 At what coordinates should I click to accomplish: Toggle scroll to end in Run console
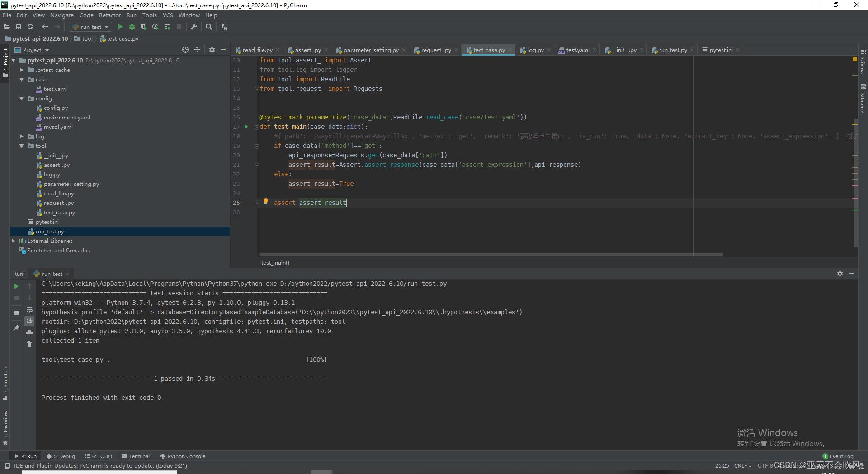click(x=29, y=321)
